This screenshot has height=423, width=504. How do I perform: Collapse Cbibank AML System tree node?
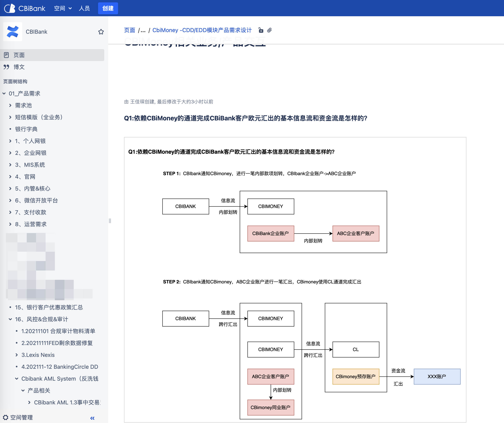point(17,379)
